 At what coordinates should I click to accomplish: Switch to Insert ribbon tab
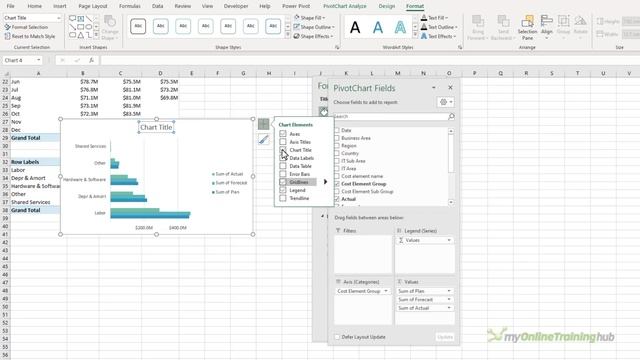60,6
